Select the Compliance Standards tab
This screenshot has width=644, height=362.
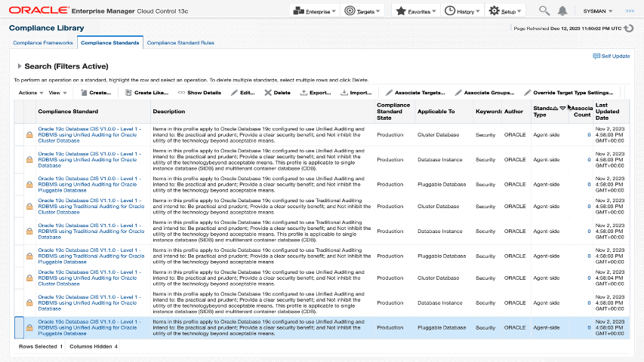pos(109,43)
